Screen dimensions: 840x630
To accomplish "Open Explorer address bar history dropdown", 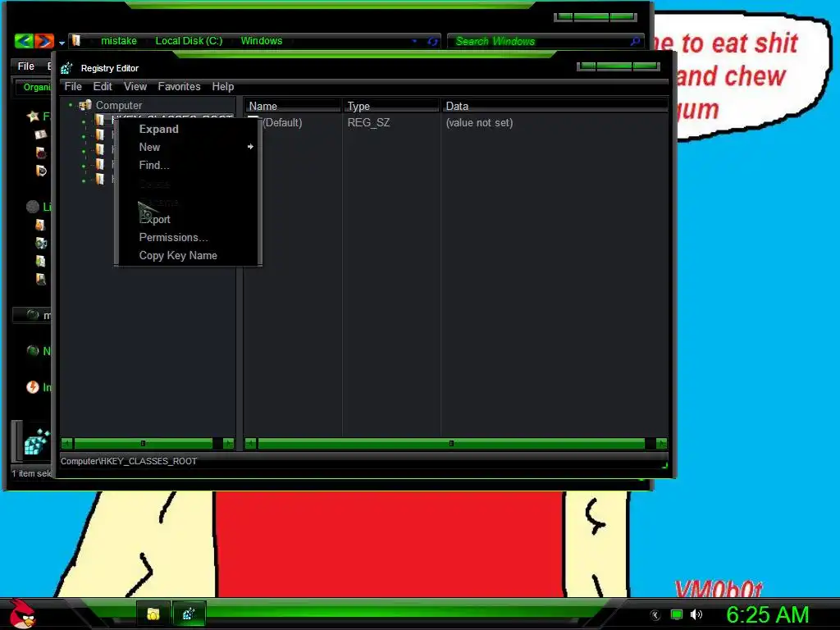I will [x=414, y=41].
